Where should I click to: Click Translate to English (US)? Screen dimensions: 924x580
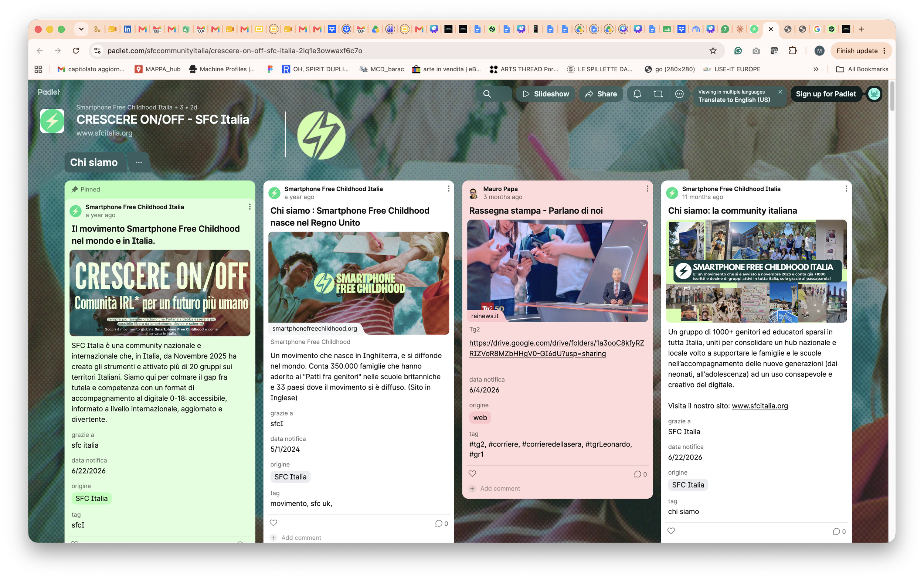click(x=734, y=100)
